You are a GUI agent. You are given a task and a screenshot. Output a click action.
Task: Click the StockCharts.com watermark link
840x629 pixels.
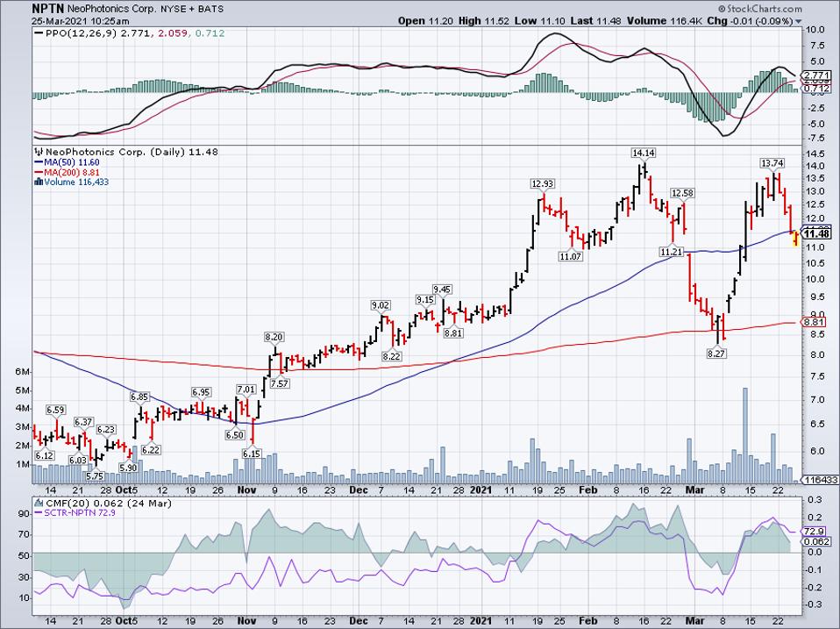tap(759, 9)
